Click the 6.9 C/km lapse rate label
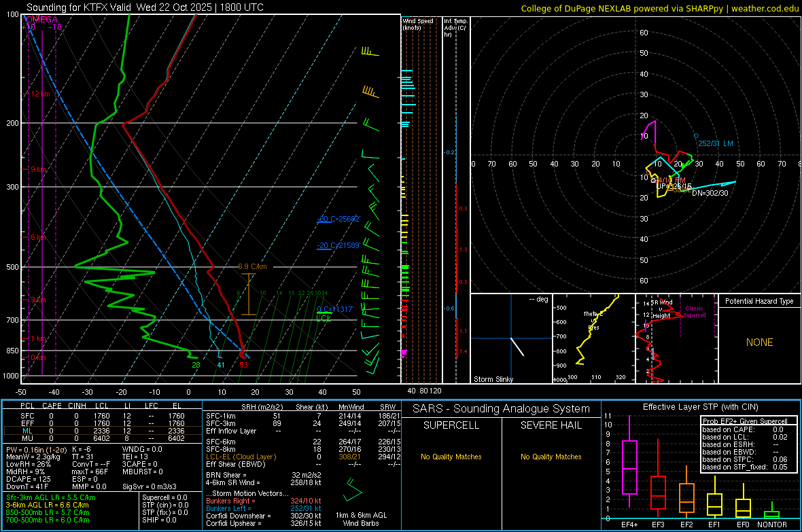Screen dimensions: 802x532 click(252, 266)
